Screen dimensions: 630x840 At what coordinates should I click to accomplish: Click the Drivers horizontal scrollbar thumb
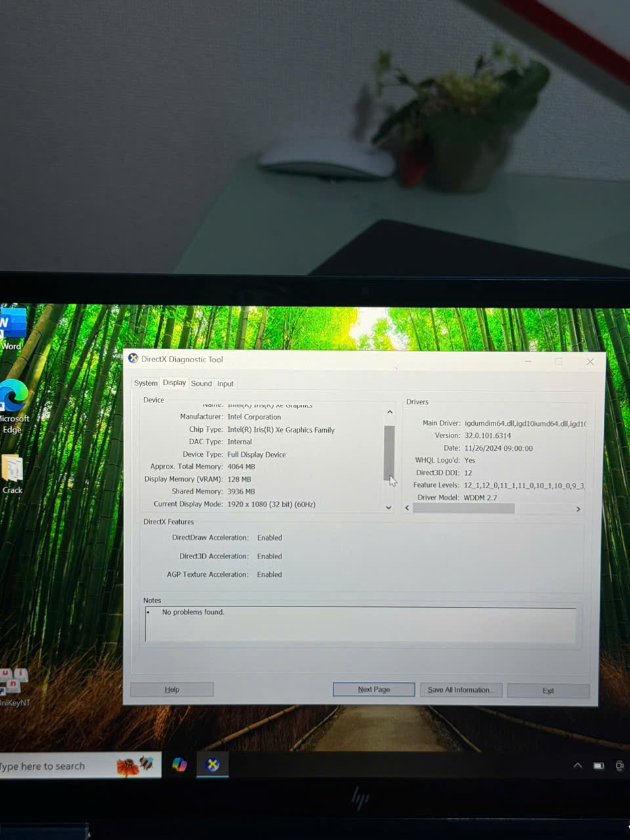coord(464,509)
